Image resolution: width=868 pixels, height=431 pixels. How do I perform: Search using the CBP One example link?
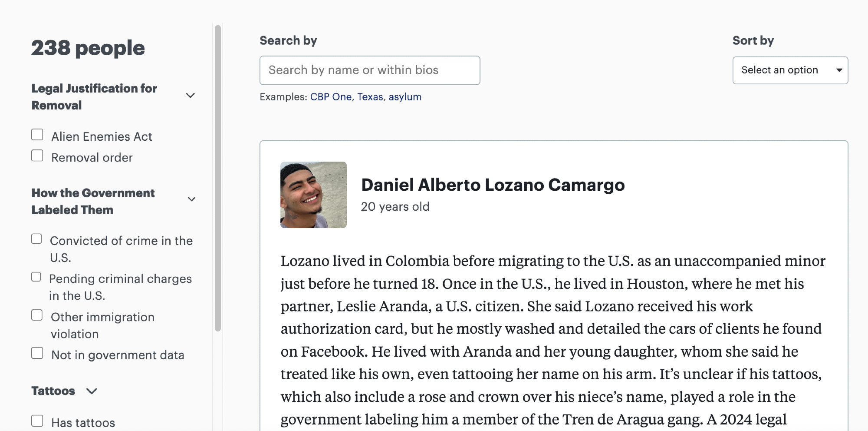tap(331, 97)
